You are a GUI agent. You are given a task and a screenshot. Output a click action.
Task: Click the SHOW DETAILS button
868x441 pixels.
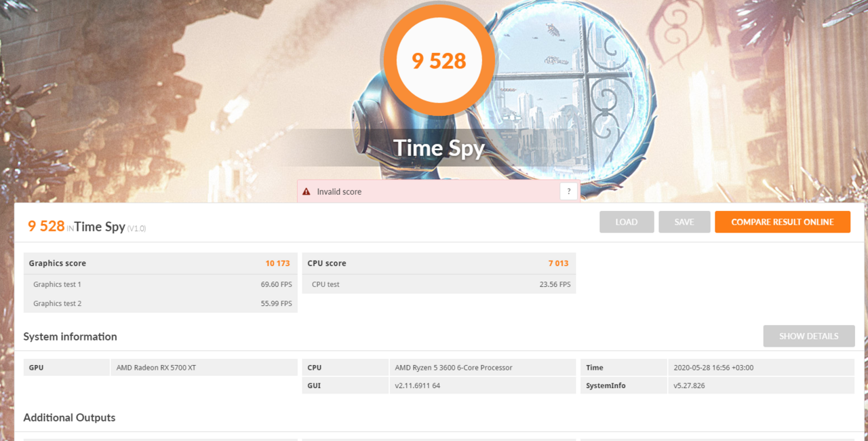809,336
